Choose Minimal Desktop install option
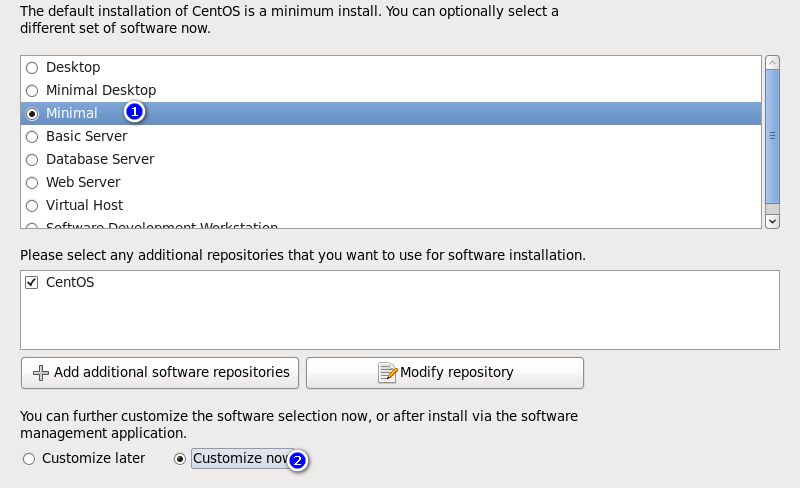This screenshot has height=488, width=800. (x=32, y=91)
